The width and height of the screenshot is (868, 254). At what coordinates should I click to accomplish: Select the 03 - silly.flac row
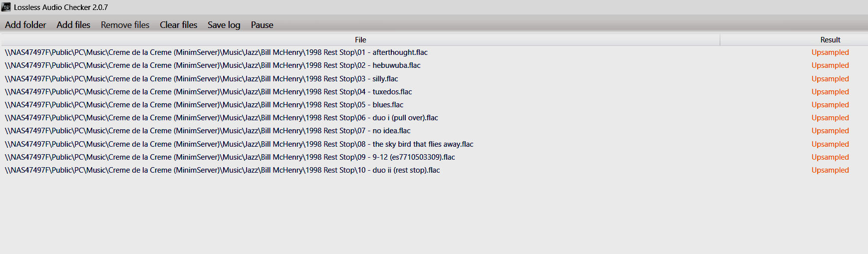(x=434, y=79)
